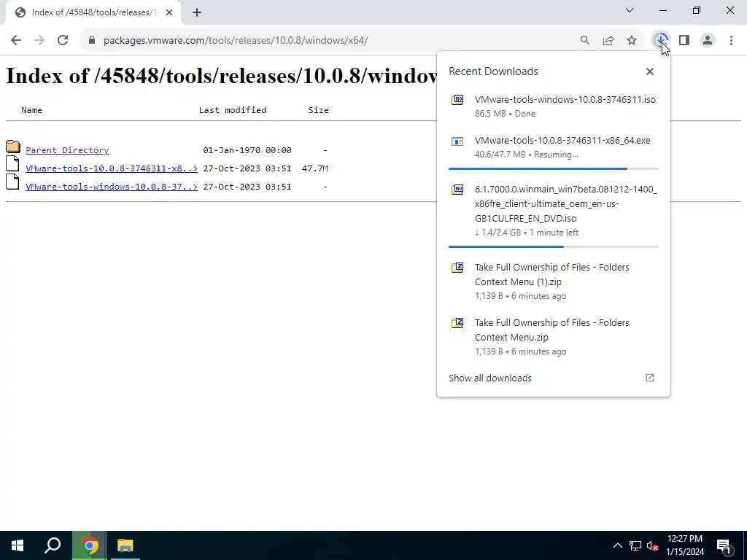Click the Context Menu (1).zip file icon

[457, 268]
